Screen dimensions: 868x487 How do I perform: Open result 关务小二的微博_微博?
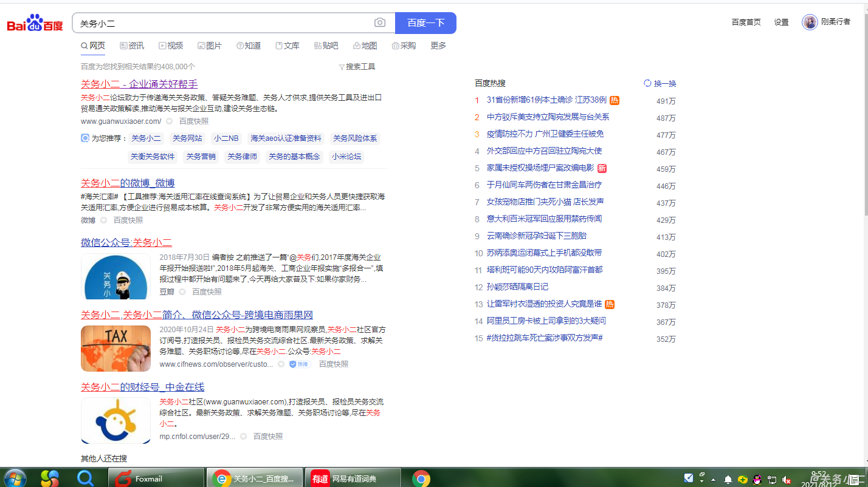tap(128, 183)
